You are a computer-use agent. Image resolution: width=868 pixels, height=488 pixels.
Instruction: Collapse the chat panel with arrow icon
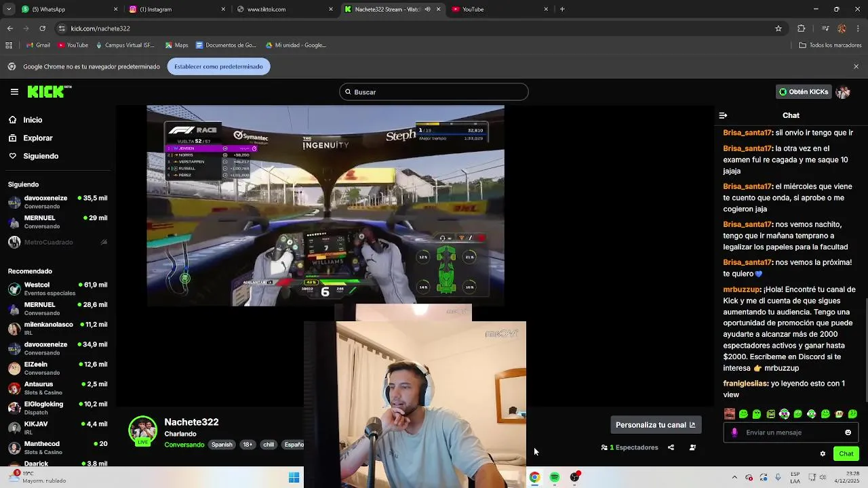tap(723, 115)
